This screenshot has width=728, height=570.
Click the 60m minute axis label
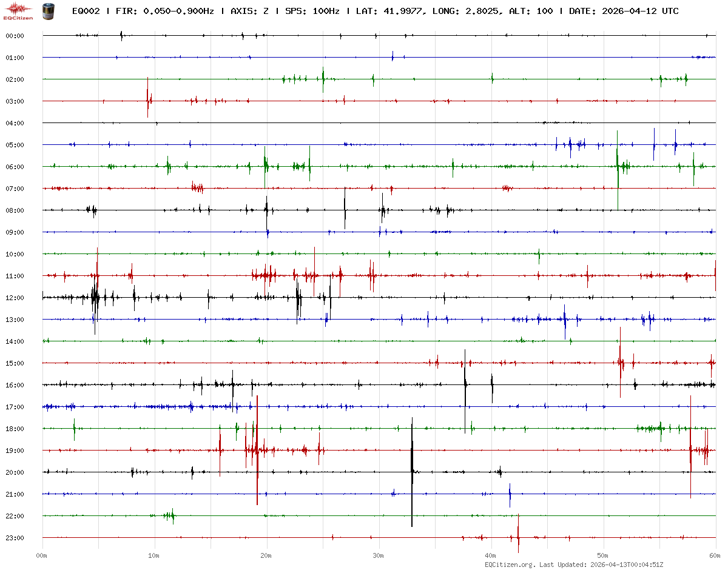coord(715,555)
